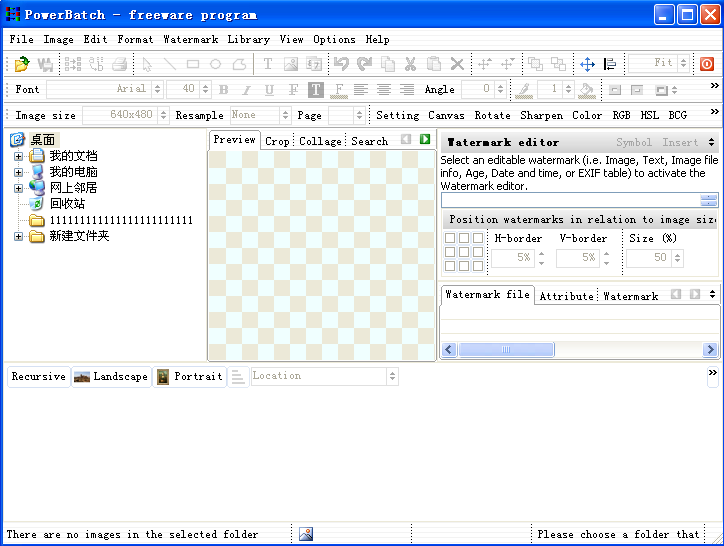
Task: Select bottom-right watermark position box
Action: (477, 266)
